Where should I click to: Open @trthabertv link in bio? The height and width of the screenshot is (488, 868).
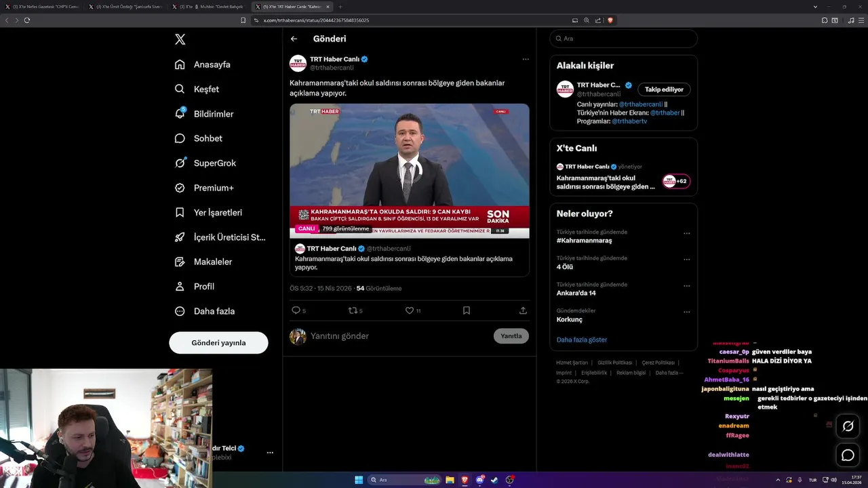click(x=629, y=121)
